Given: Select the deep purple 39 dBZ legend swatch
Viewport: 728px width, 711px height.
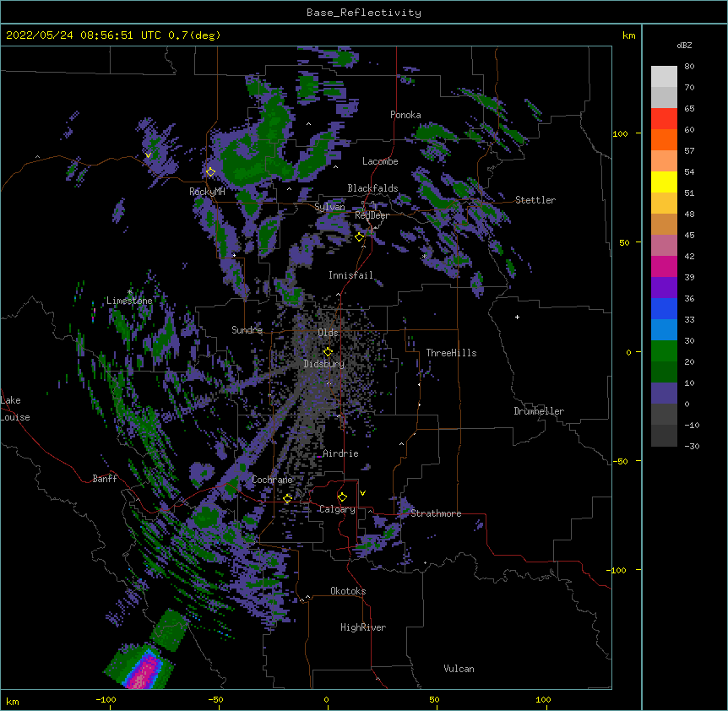Looking at the screenshot, I should coord(664,288).
